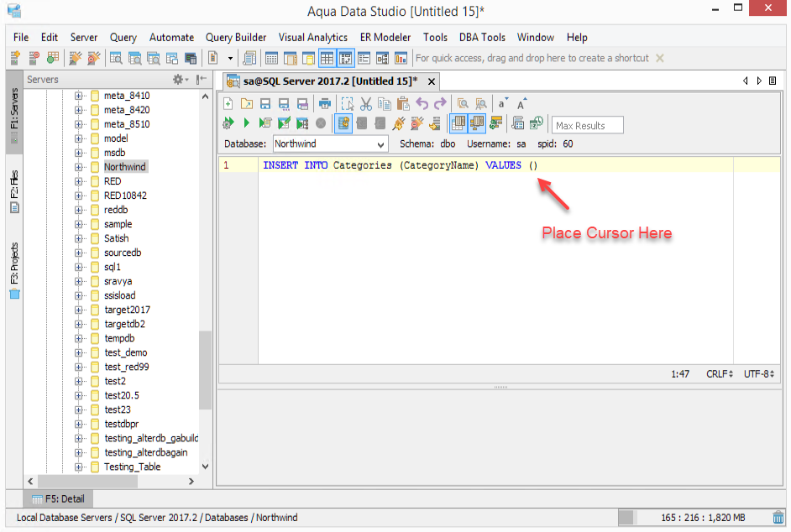Open the F3: Projects side tab

(x=14, y=270)
